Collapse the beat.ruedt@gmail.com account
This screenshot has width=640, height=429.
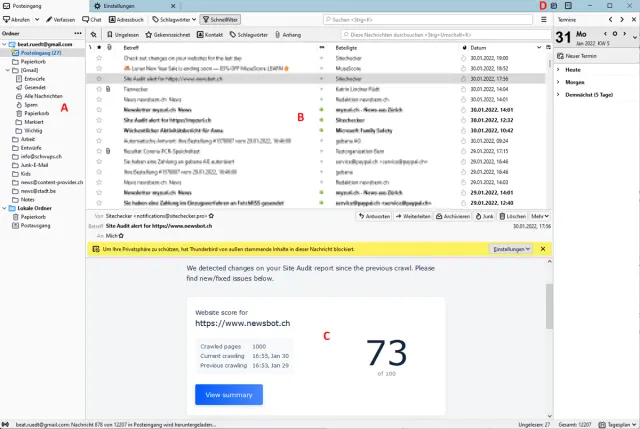click(4, 44)
